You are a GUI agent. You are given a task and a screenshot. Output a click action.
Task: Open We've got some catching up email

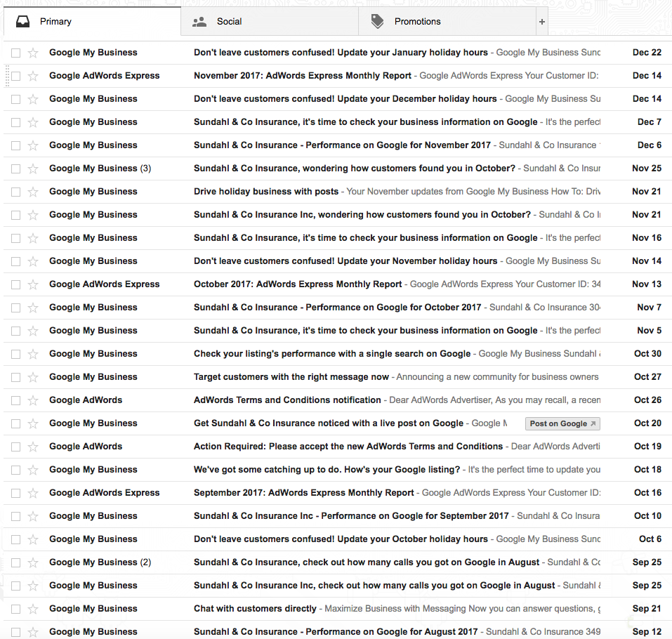[x=327, y=470]
